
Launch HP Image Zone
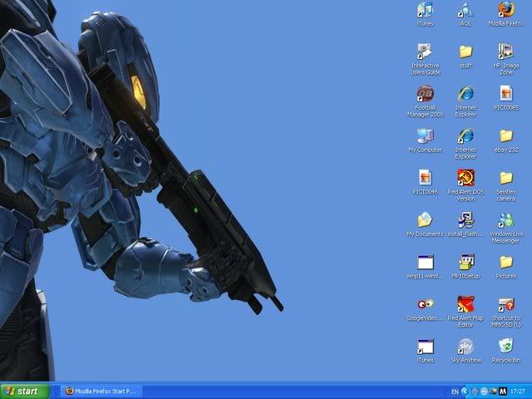click(506, 59)
